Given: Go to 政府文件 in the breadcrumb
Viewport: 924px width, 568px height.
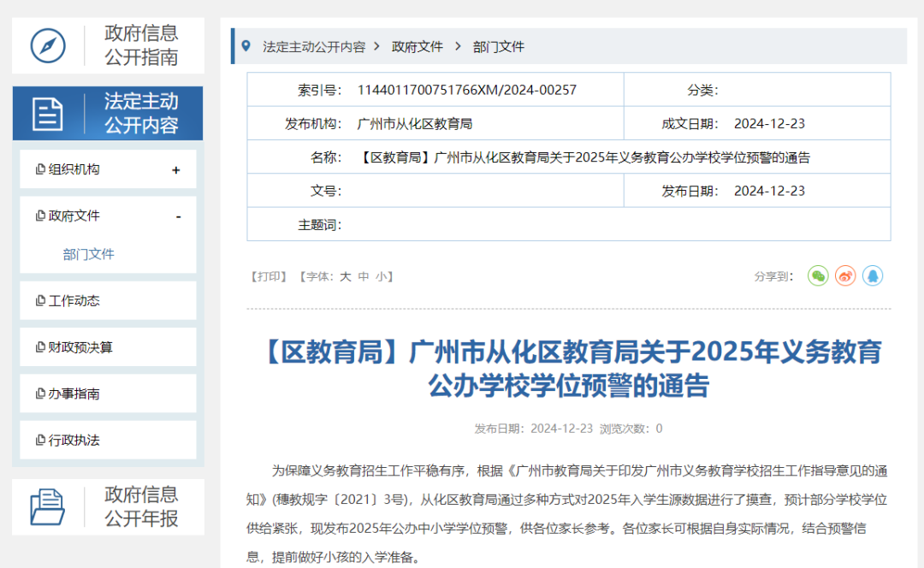Looking at the screenshot, I should (418, 47).
